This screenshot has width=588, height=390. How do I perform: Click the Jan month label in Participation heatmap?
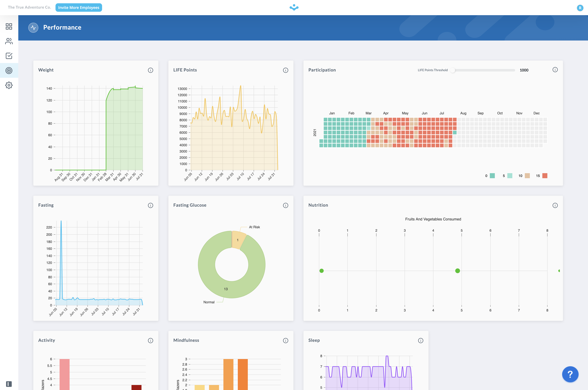pos(332,113)
